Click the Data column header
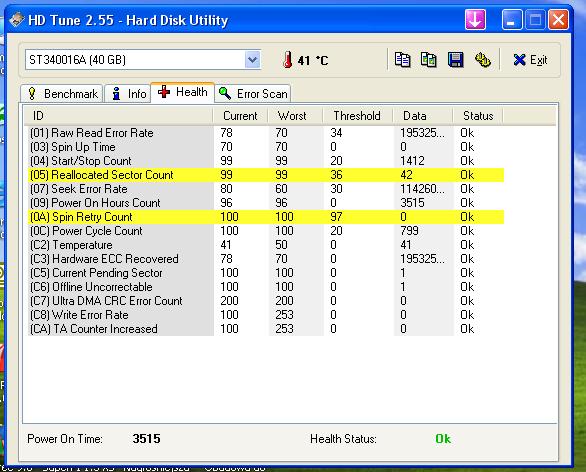Viewport: 586px width, 472px height. coord(423,116)
